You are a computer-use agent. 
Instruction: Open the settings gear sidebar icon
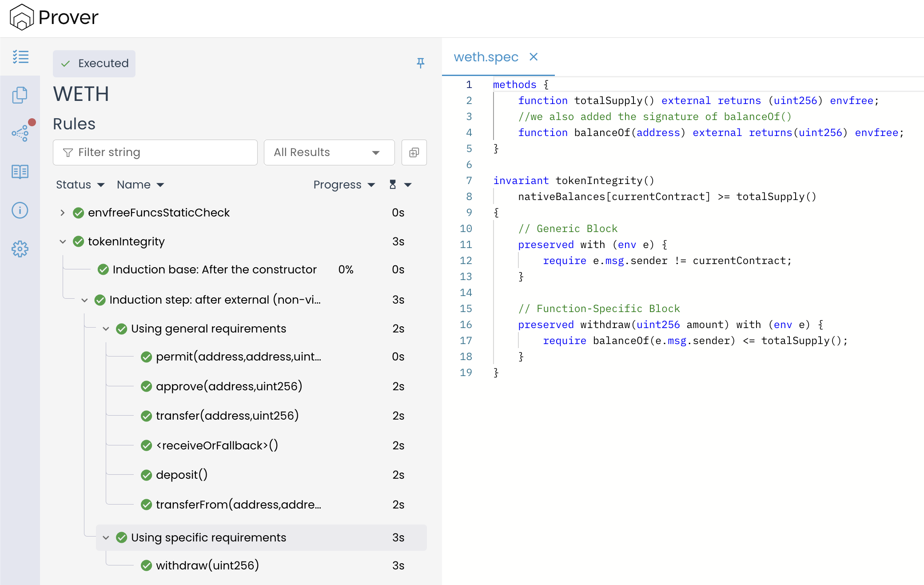tap(20, 249)
